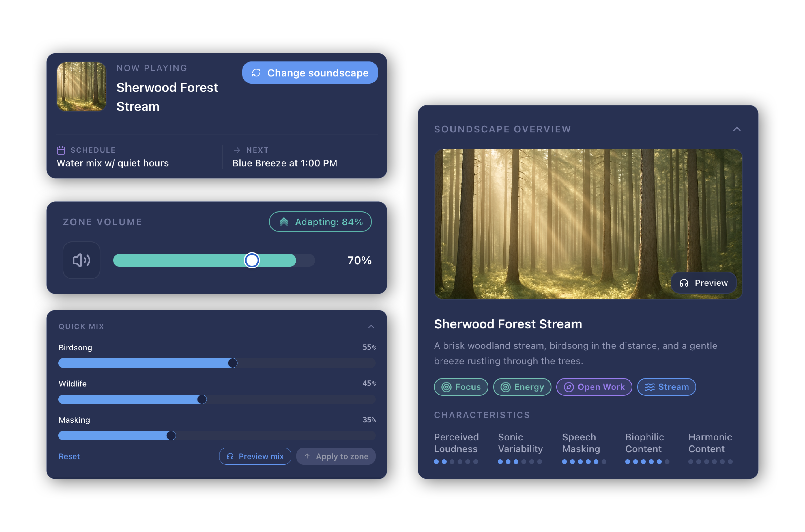Click the schedule calendar icon
Image resolution: width=805 pixels, height=532 pixels.
pos(61,150)
